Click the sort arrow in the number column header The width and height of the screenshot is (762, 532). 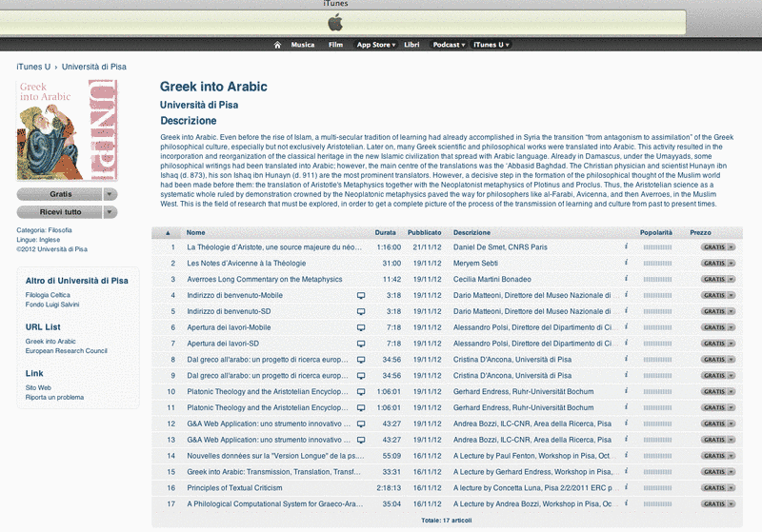click(169, 232)
